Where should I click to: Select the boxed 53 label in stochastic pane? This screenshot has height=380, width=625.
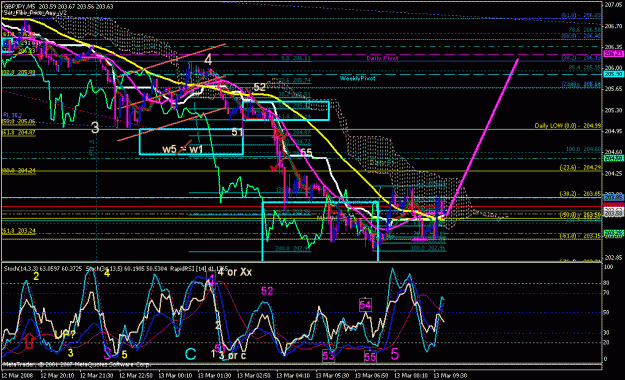328,356
